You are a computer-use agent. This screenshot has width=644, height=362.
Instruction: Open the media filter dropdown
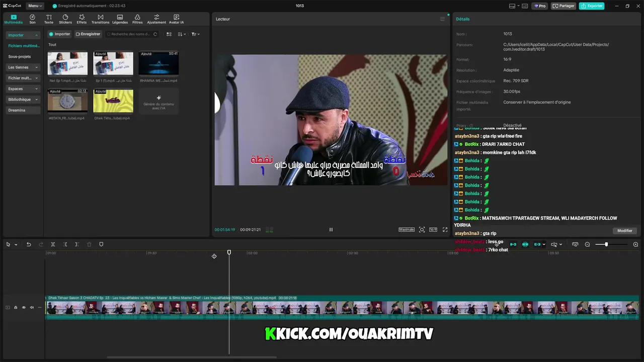pyautogui.click(x=195, y=34)
